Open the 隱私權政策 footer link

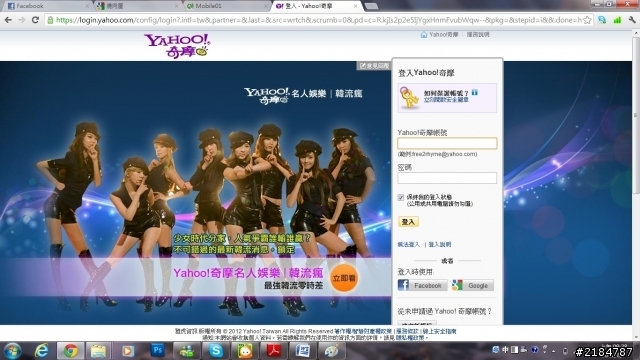(409, 338)
